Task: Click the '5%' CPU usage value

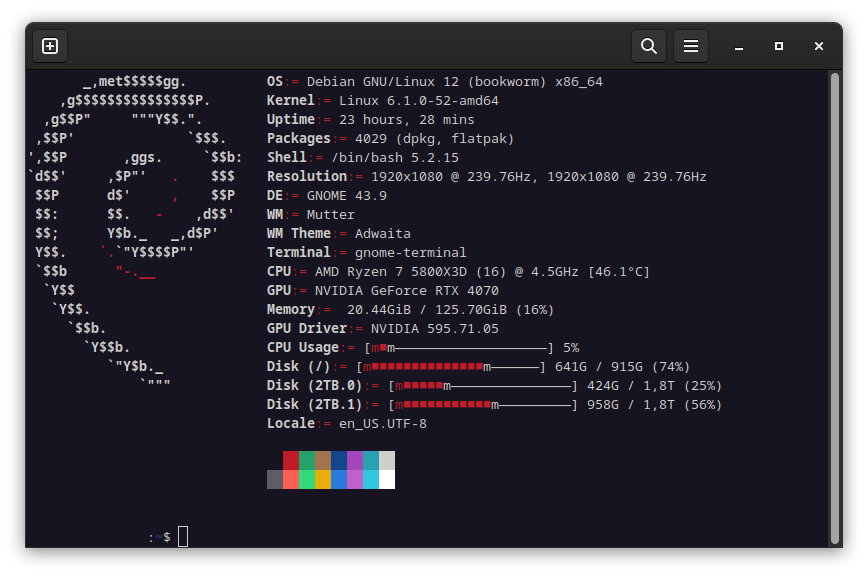Action: 571,348
